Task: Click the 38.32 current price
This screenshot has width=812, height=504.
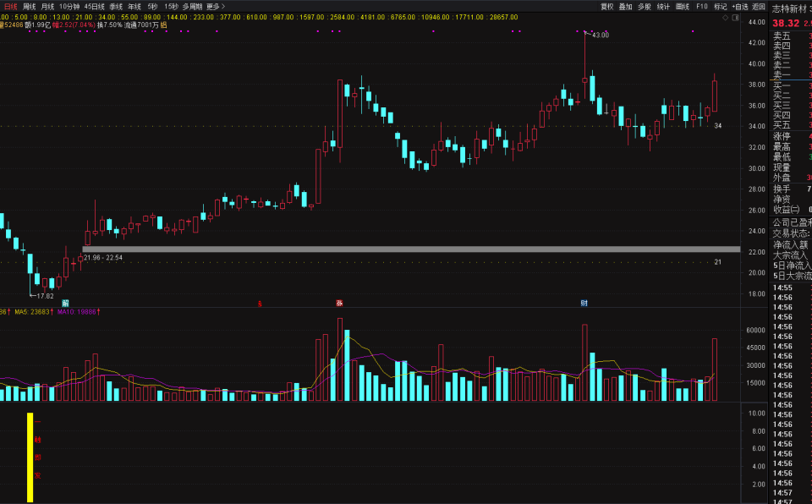Action: [x=786, y=24]
